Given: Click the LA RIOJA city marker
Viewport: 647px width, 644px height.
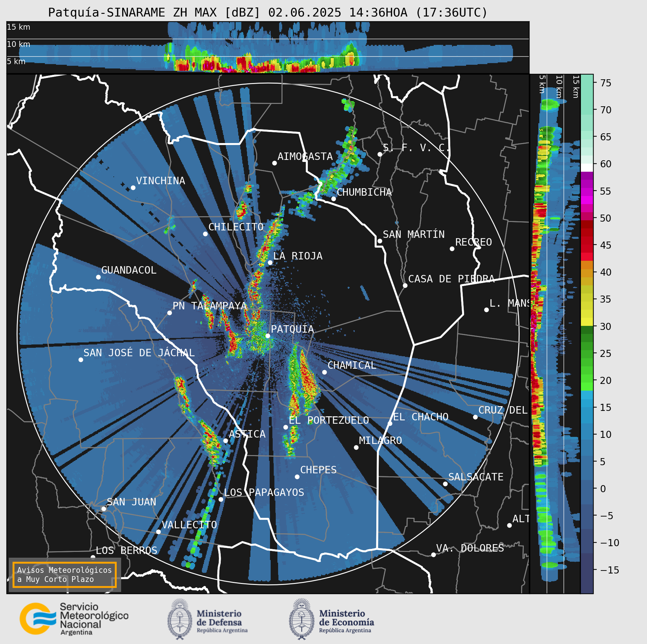Looking at the screenshot, I should [x=270, y=262].
